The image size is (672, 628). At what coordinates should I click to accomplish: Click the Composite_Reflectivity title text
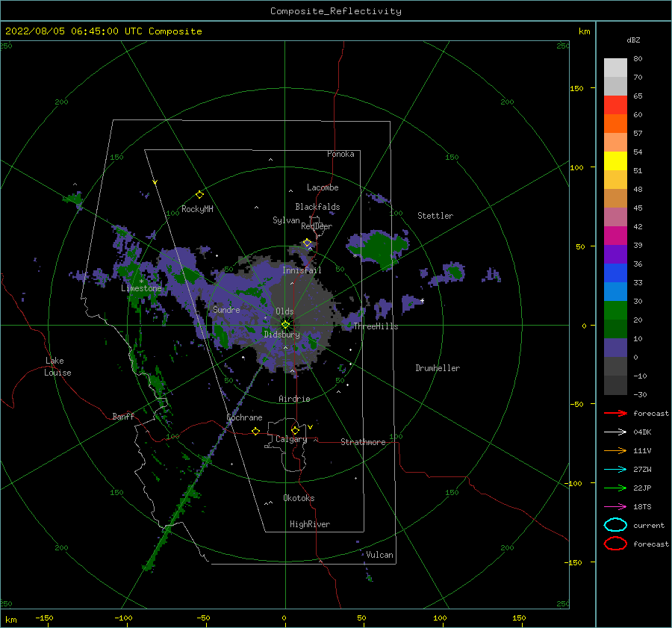click(x=336, y=11)
